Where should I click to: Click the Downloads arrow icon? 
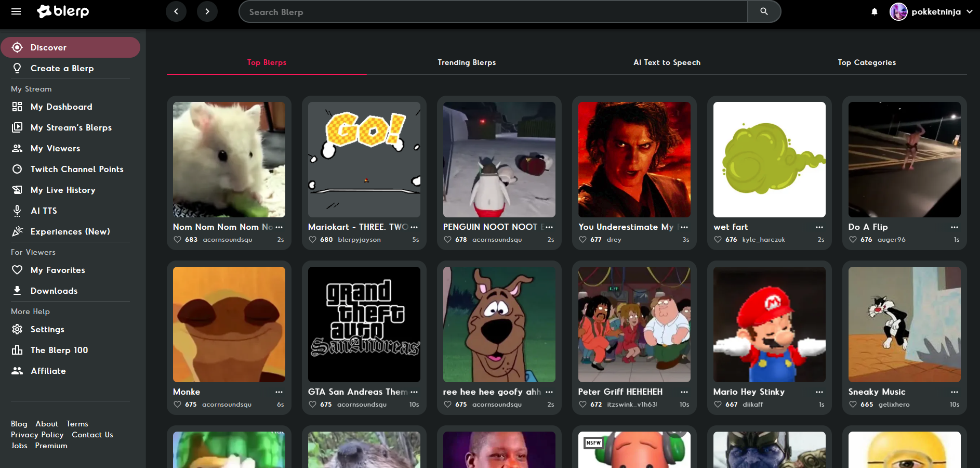pos(17,291)
